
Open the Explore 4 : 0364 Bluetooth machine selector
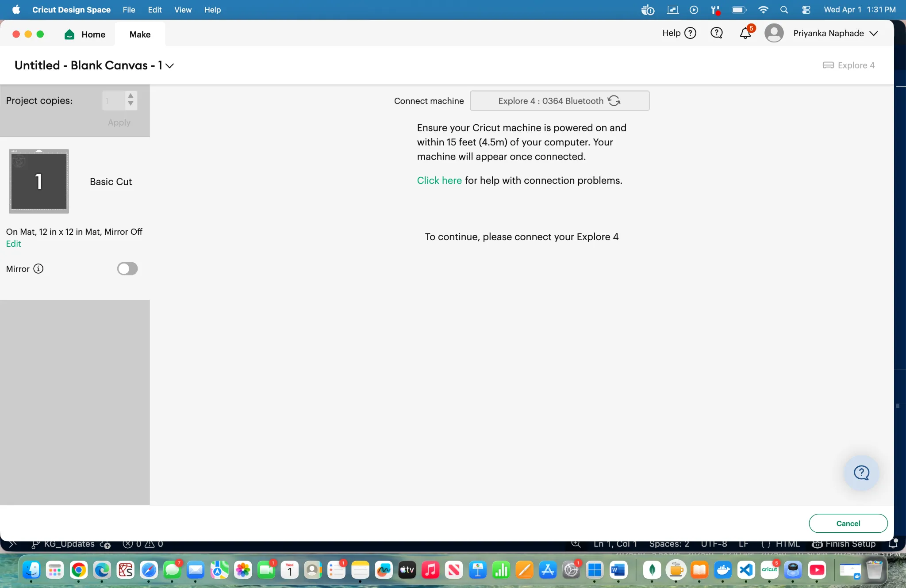[x=560, y=101]
